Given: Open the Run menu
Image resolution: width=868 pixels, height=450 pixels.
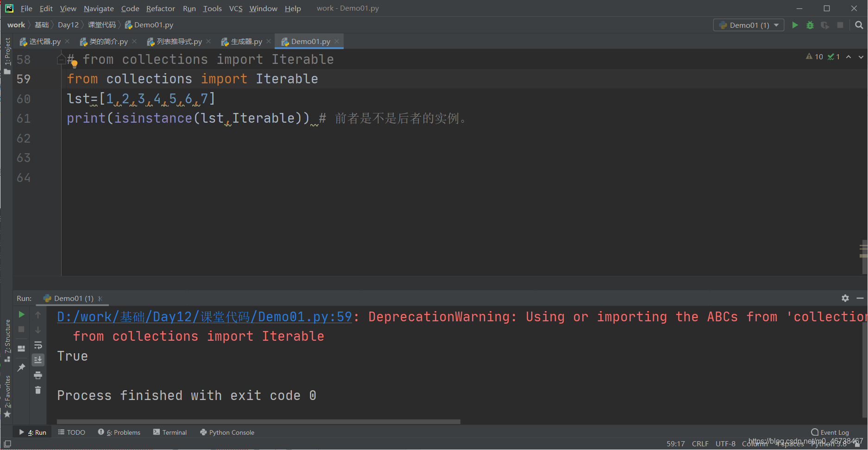Looking at the screenshot, I should tap(189, 8).
